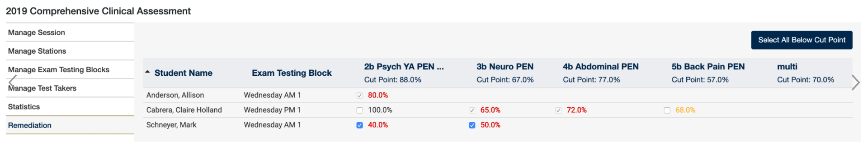
Task: Uncheck Schneyer's 40.0% Psych checkbox
Action: pyautogui.click(x=359, y=125)
